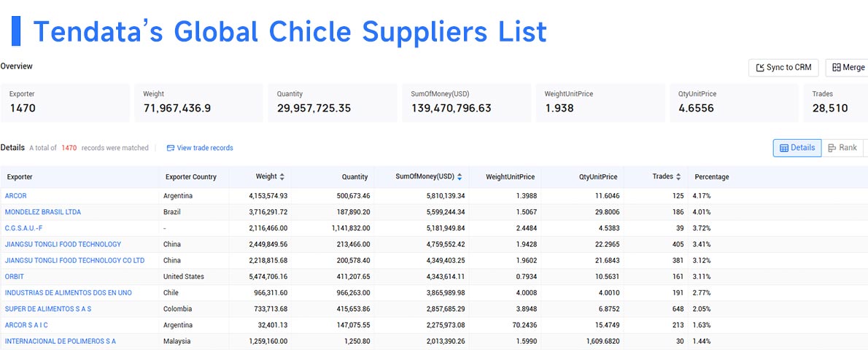Click the Sync to CRM icon
Screen dimensions: 868x357
(760, 68)
